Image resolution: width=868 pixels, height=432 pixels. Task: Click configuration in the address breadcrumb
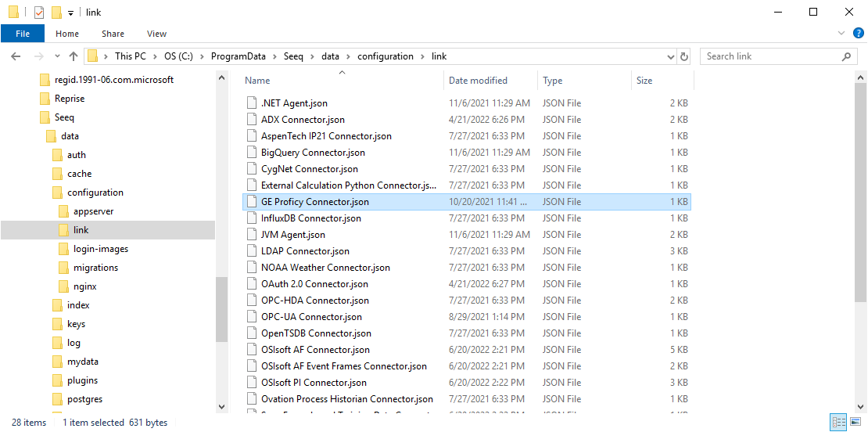386,56
